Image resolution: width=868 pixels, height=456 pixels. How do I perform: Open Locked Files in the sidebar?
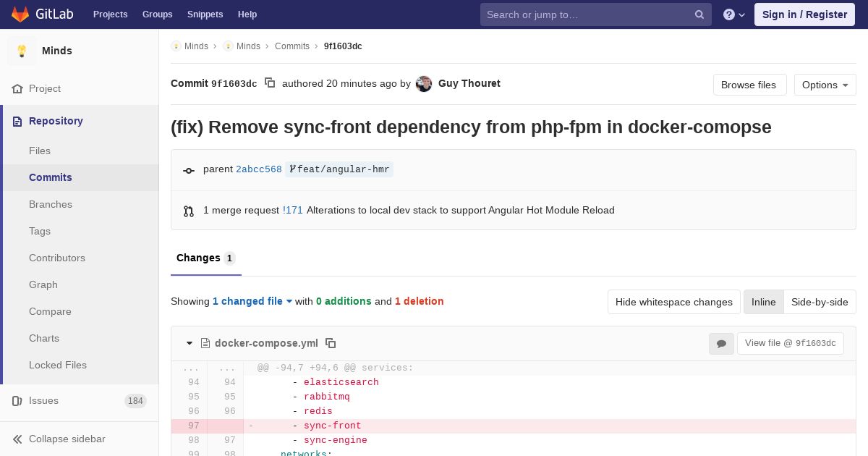(58, 365)
